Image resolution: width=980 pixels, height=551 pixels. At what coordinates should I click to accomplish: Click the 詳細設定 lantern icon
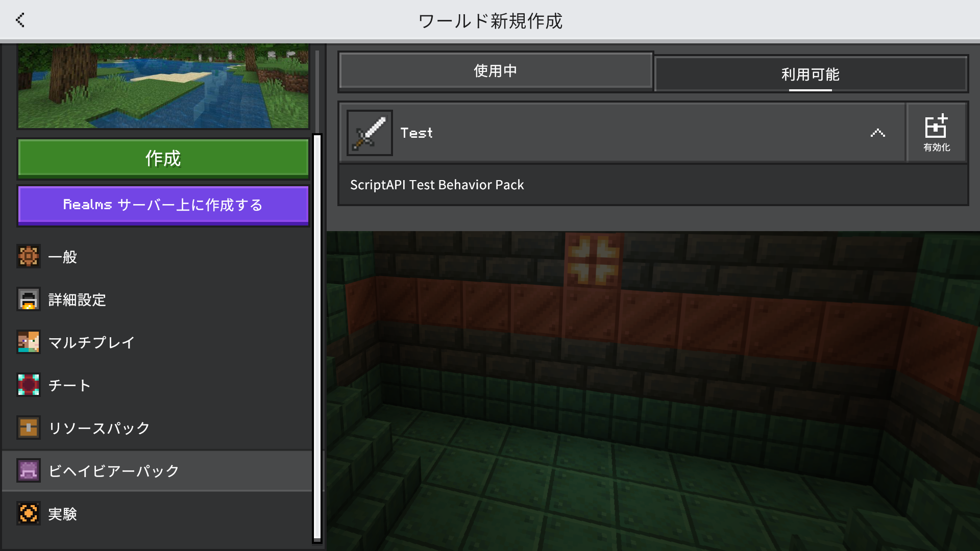(x=29, y=300)
